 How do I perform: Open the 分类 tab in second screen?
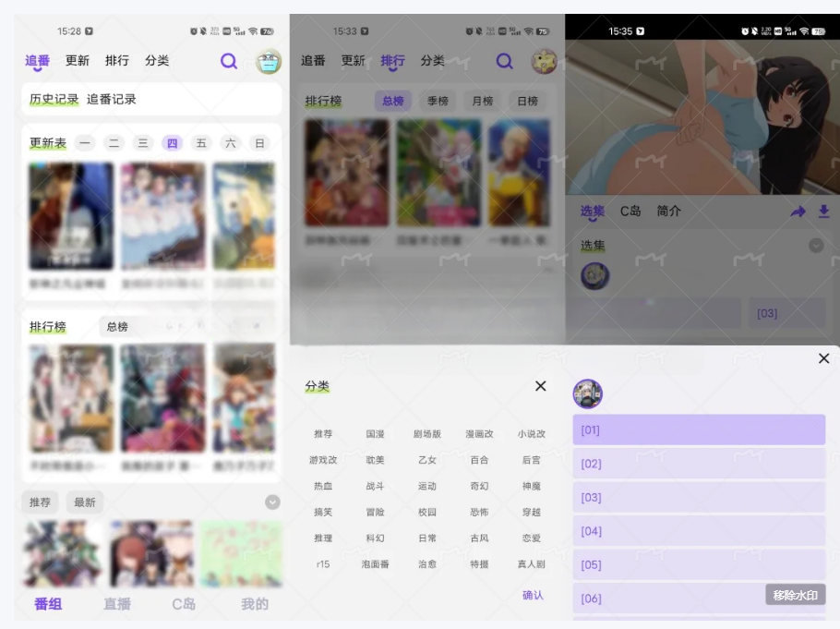[x=432, y=61]
